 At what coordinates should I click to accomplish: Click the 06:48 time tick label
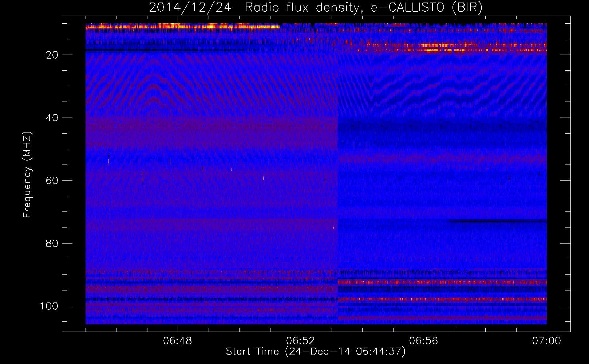point(178,341)
